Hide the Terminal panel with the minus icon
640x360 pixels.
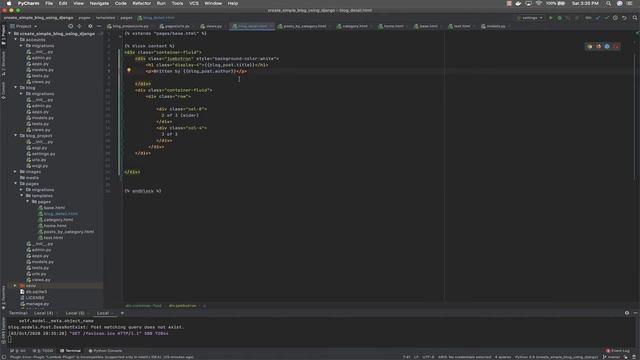tap(636, 313)
